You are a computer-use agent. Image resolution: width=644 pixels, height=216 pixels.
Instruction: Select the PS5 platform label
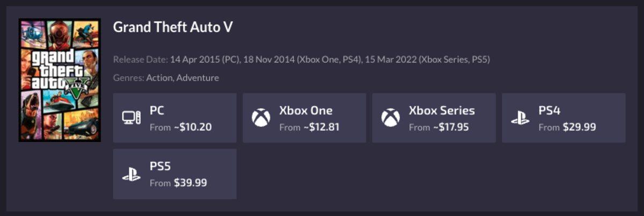(x=160, y=167)
